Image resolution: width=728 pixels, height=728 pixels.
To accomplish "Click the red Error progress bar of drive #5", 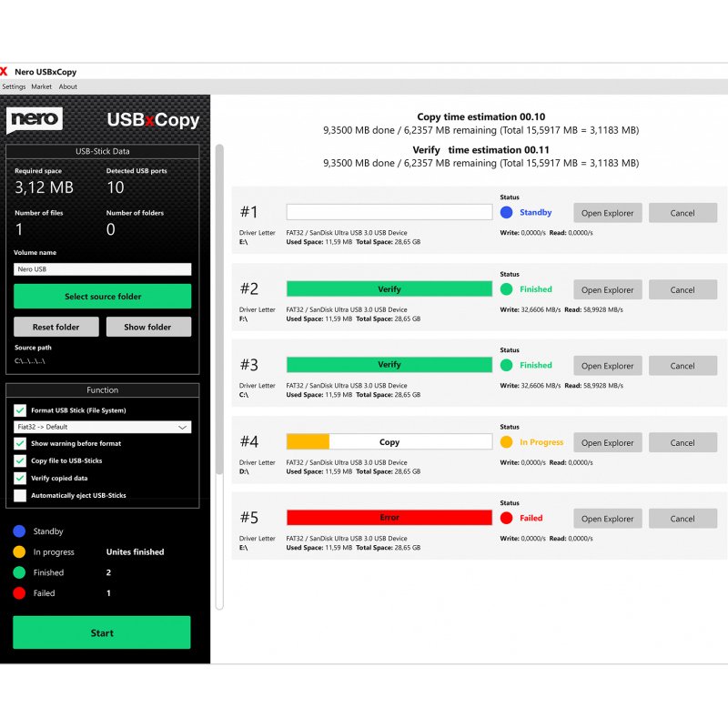I will pyautogui.click(x=389, y=517).
